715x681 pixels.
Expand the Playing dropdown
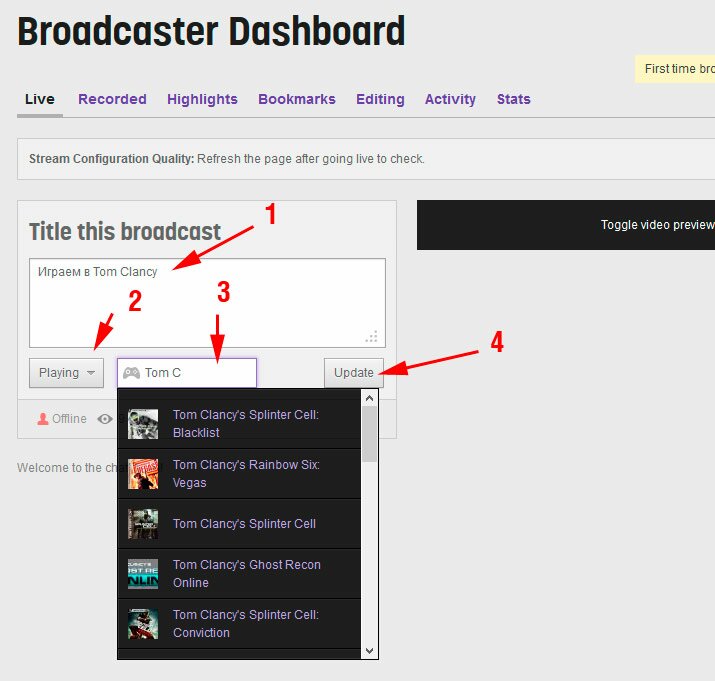click(x=67, y=373)
